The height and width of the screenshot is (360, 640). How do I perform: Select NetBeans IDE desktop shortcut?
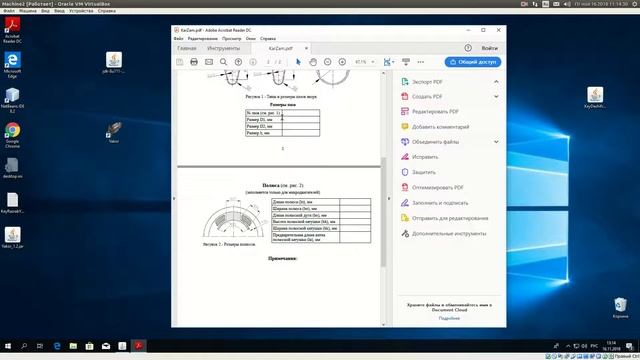coord(12,100)
